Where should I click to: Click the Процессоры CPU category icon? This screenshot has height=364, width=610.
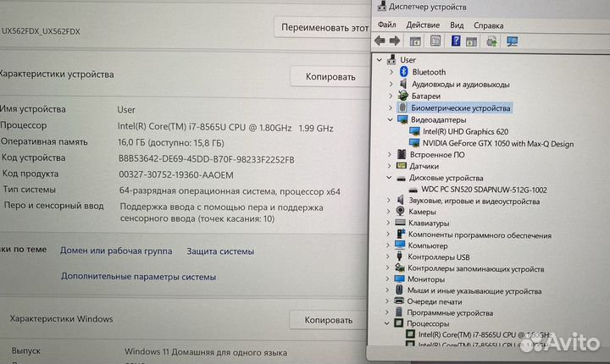tap(399, 323)
